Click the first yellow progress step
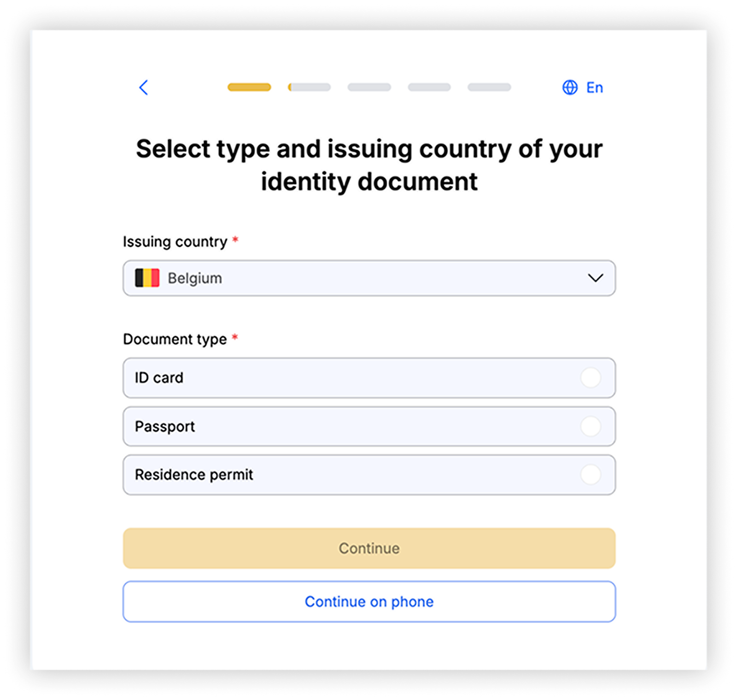 [249, 87]
